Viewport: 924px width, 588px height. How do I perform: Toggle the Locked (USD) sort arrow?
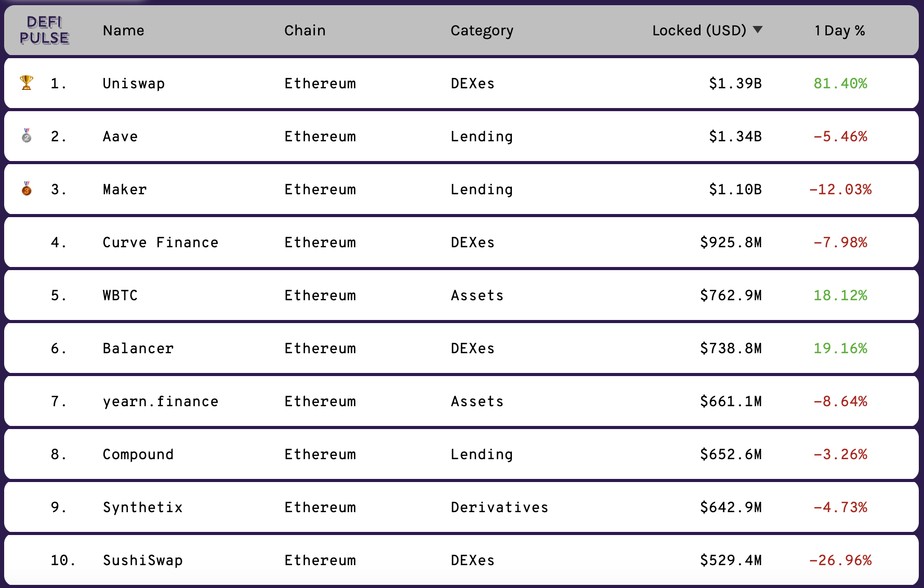tap(758, 30)
